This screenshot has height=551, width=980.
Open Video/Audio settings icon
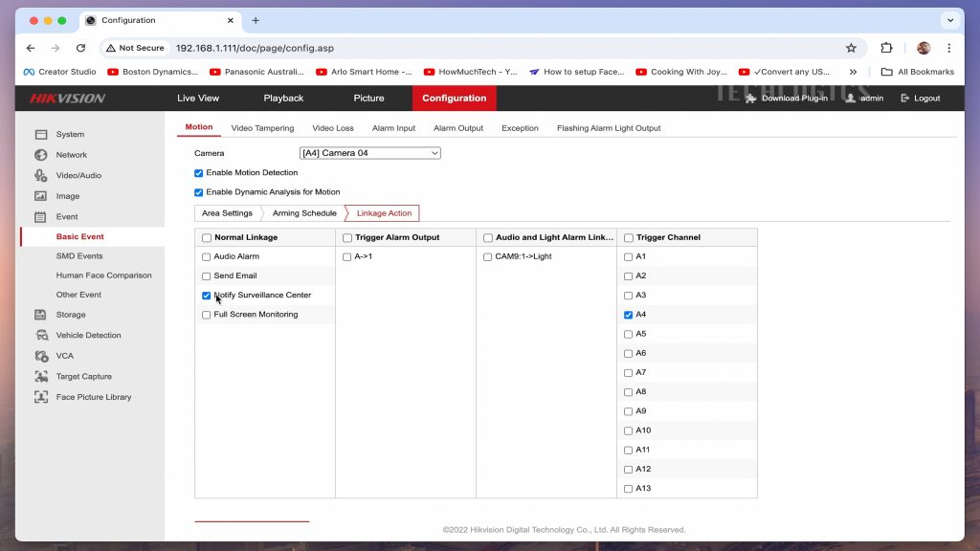(41, 176)
